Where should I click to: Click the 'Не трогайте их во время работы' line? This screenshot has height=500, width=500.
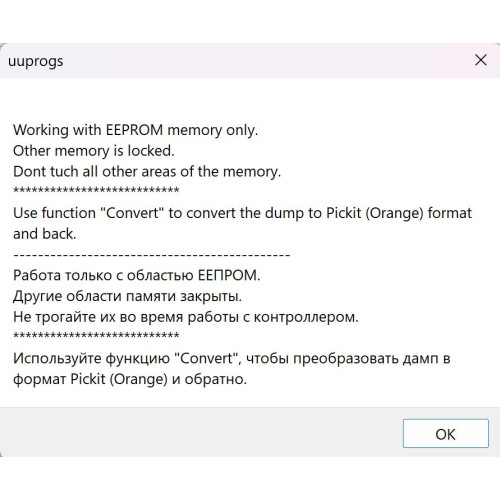[x=186, y=317]
